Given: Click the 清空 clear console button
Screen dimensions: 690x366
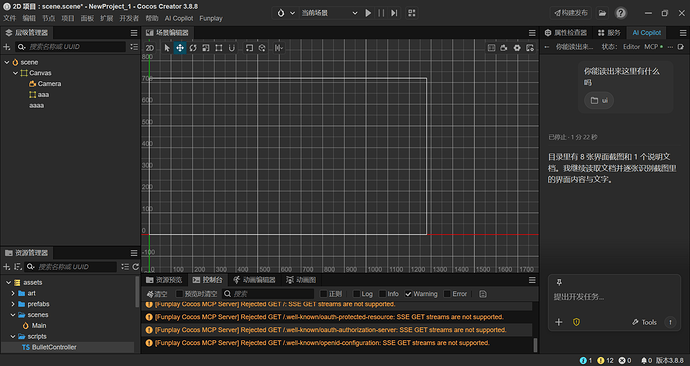Looking at the screenshot, I should (x=157, y=294).
